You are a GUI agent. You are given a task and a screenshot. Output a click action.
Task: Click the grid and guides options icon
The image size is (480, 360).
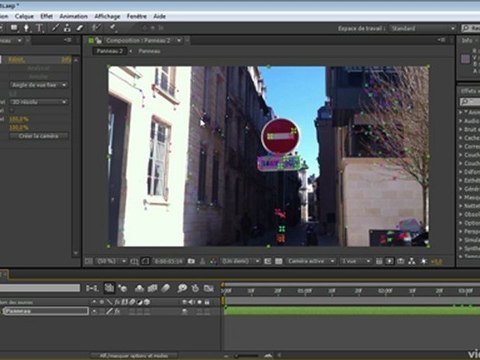pos(134,261)
